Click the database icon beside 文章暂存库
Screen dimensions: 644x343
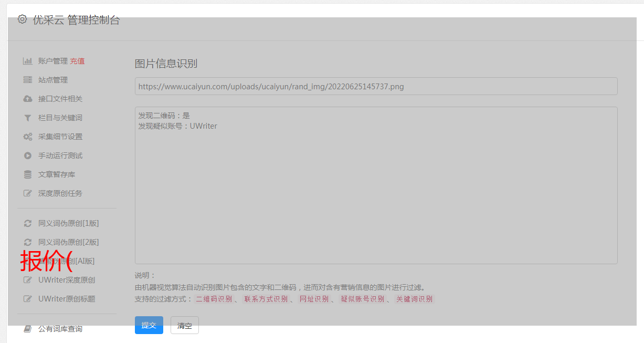point(28,174)
